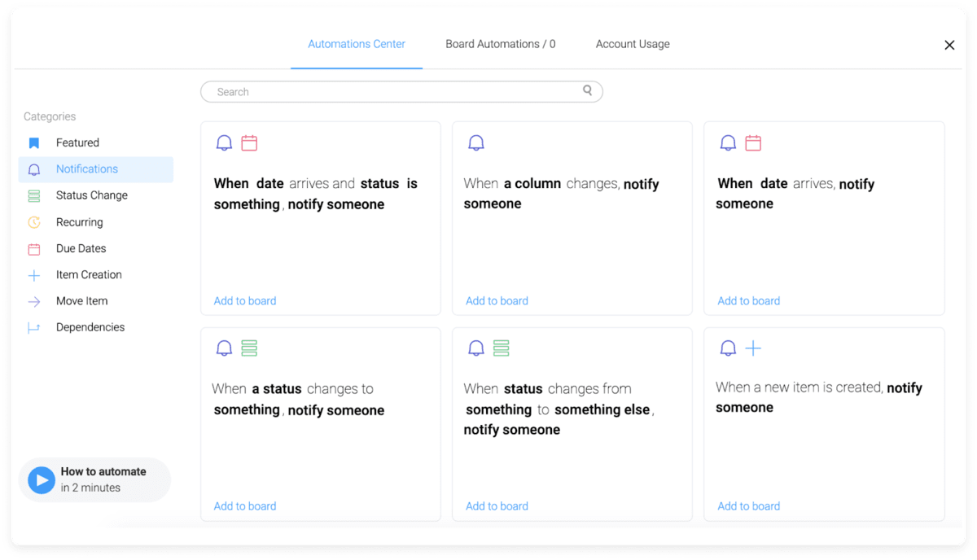Close the Automations Center dialog

coord(949,46)
